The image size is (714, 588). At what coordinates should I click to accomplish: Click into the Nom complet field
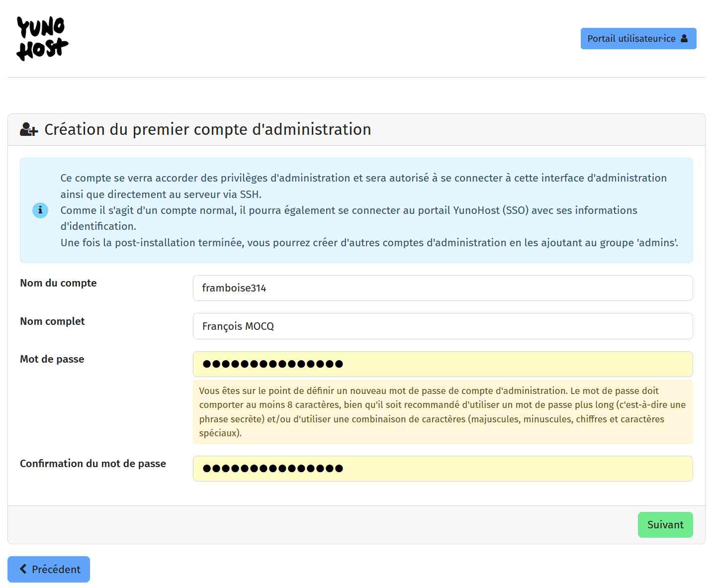pyautogui.click(x=443, y=326)
